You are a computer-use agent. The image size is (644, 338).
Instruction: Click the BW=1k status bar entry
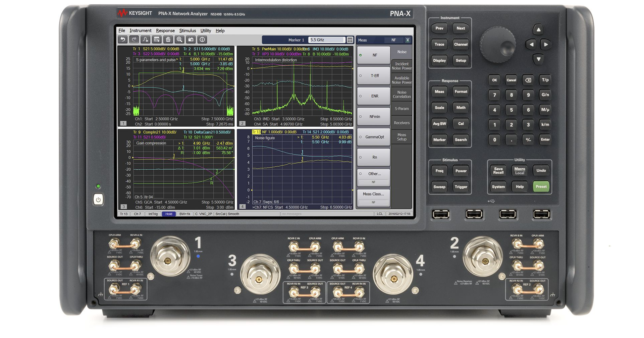coord(185,214)
